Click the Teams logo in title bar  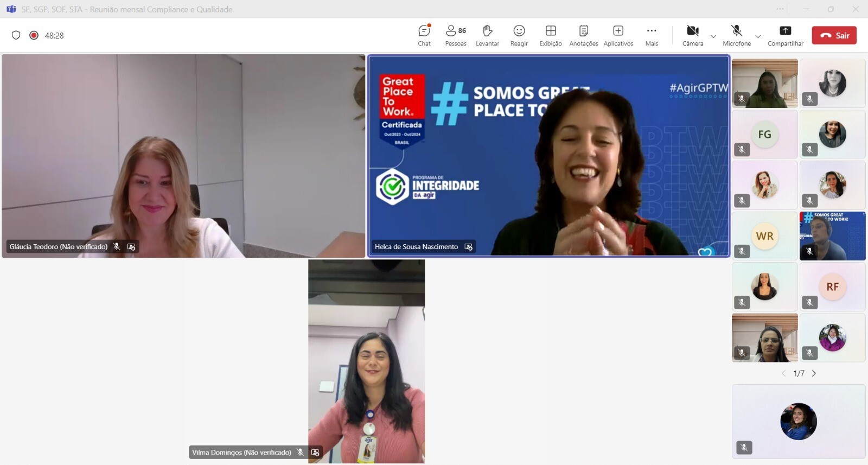tap(11, 9)
